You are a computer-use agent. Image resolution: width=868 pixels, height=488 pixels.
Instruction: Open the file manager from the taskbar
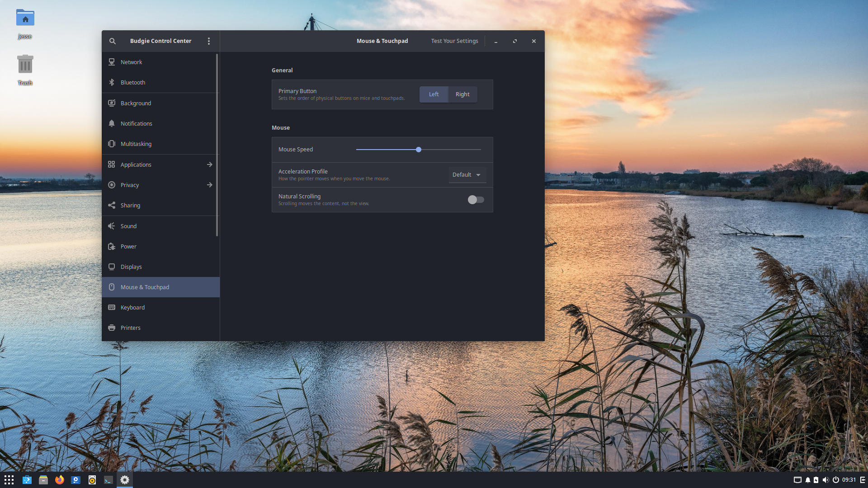point(43,480)
